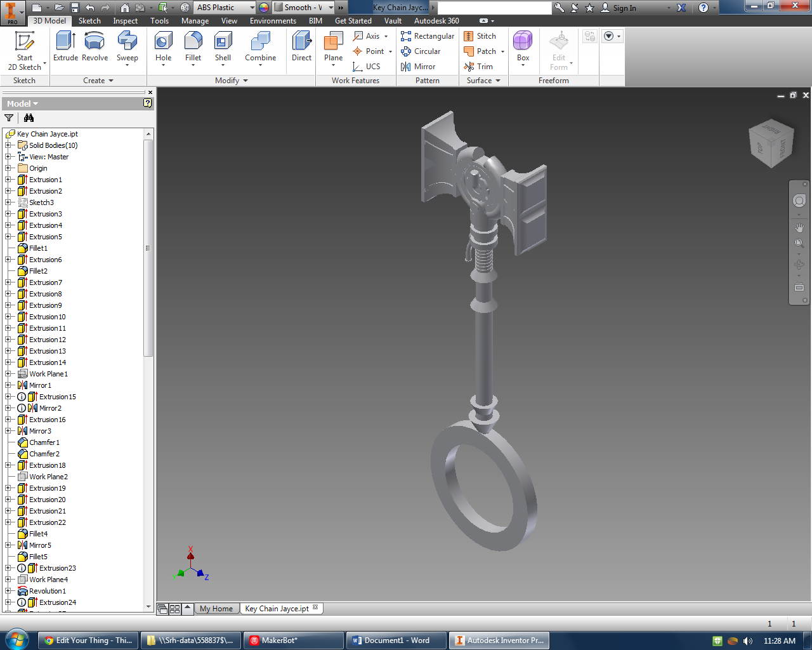The height and width of the screenshot is (650, 812).
Task: Click the browser filter funnel icon
Action: tap(9, 118)
